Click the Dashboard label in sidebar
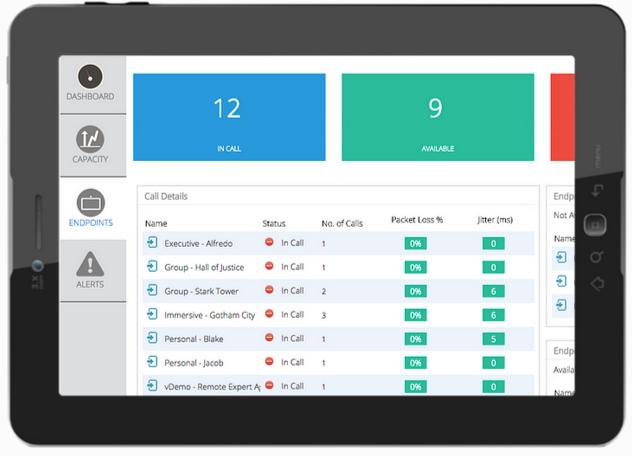The height and width of the screenshot is (456, 632). click(90, 97)
